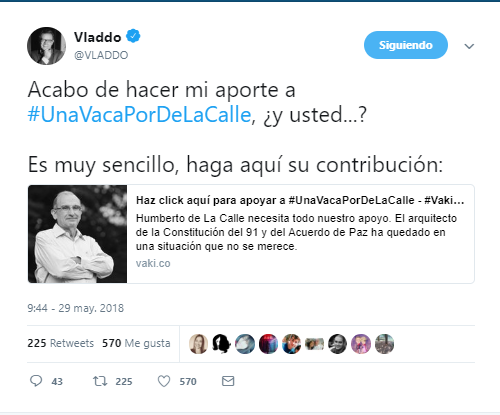Viewport: 500px width, 415px height.
Task: Open the 570 Me gusta list
Action: coord(136,343)
